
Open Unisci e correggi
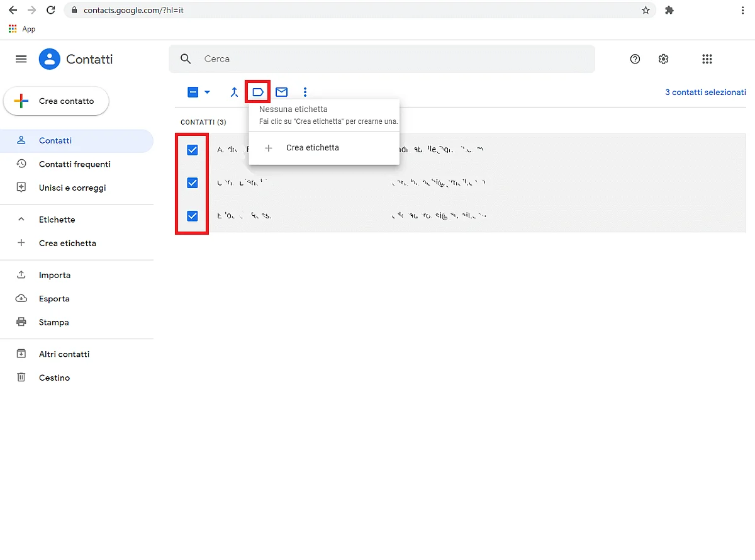pyautogui.click(x=77, y=188)
